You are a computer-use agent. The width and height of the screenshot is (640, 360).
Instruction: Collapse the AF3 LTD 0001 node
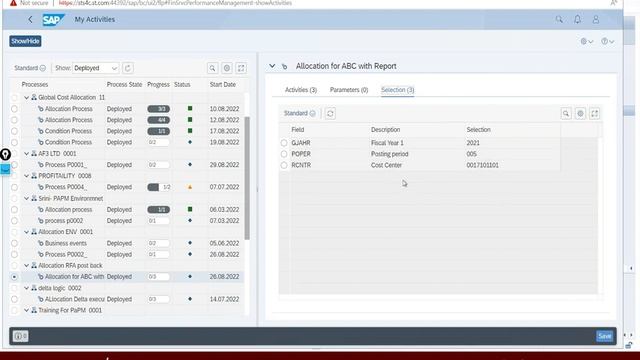(x=27, y=153)
